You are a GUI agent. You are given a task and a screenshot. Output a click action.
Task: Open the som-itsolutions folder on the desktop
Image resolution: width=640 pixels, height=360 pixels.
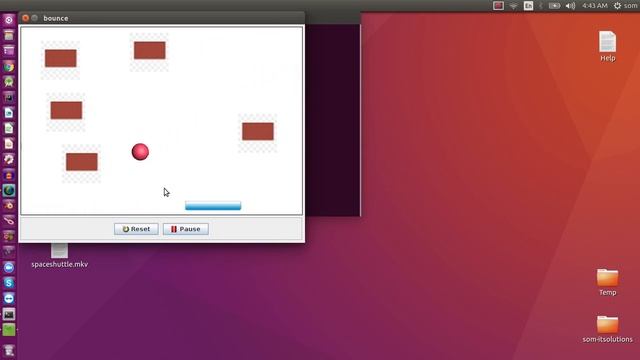click(607, 329)
